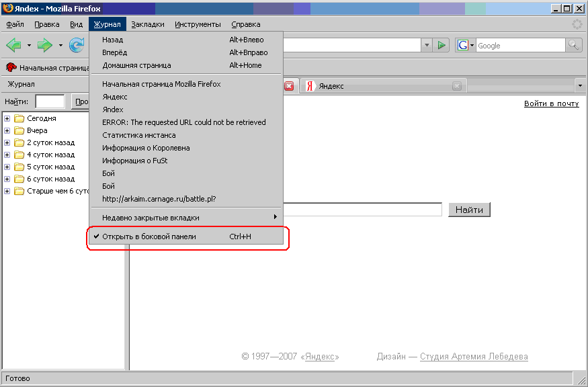Image resolution: width=588 pixels, height=387 pixels.
Task: Choose Назад in the Журнал menu
Action: 186,40
